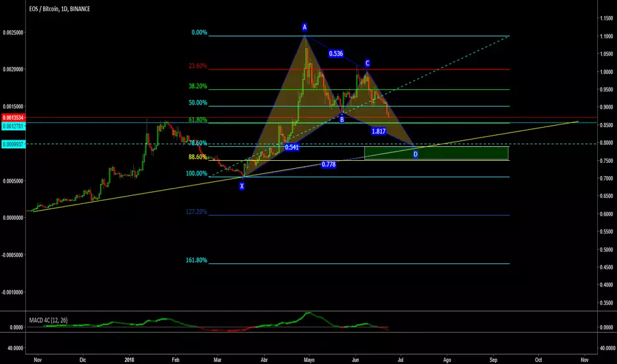Click the 88.60% Fibonacci level label

tap(198, 157)
